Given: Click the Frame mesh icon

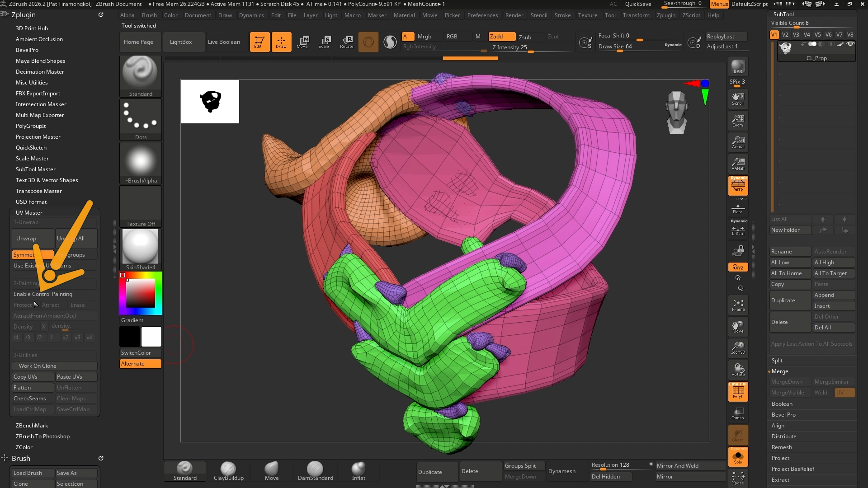Looking at the screenshot, I should tap(738, 305).
